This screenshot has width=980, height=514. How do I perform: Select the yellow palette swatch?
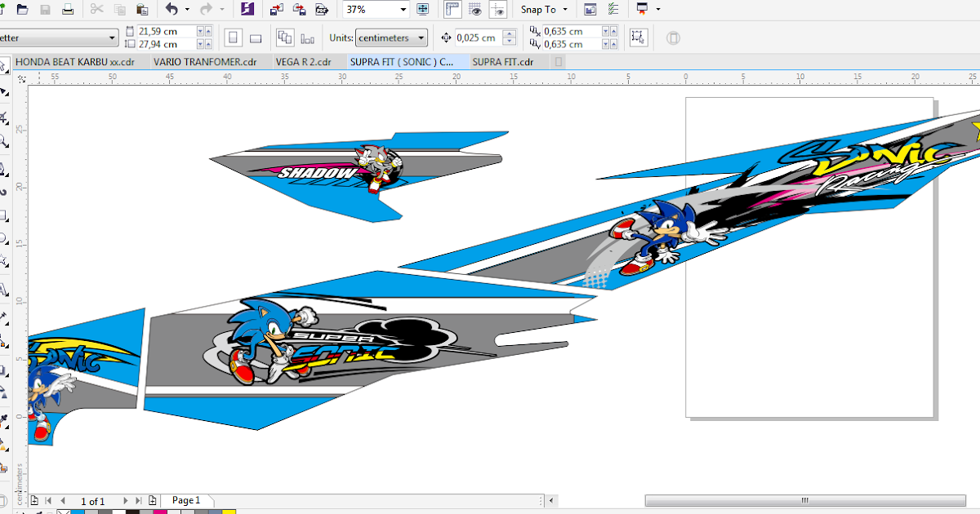coord(229,512)
